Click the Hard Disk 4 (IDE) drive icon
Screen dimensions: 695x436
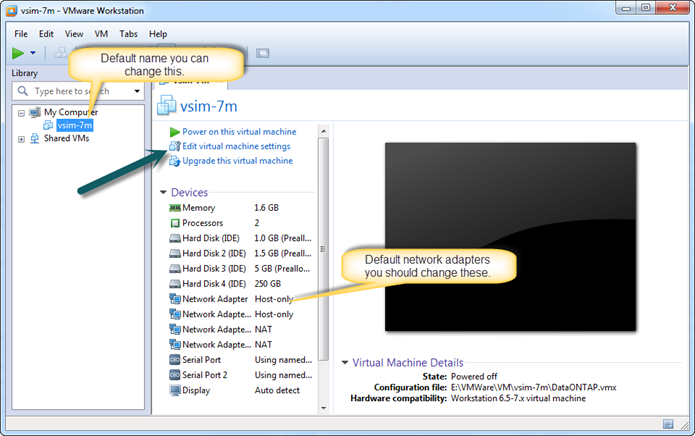(175, 284)
